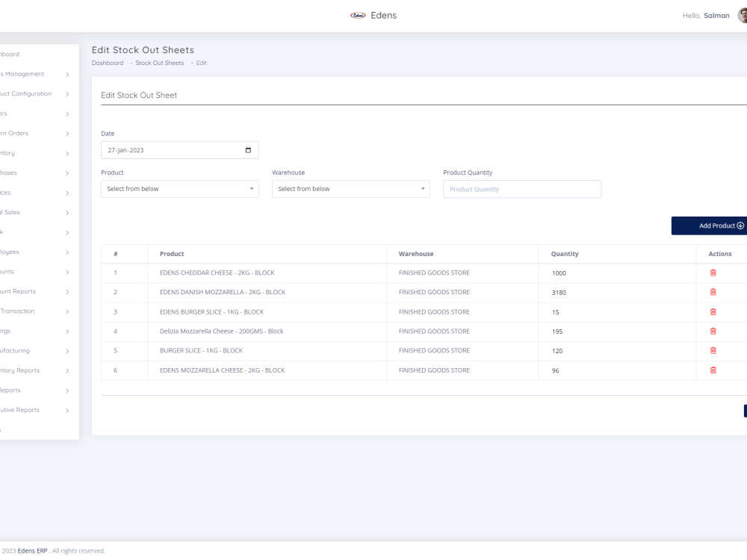Viewport: 747px width, 560px height.
Task: Open the Warehouse select dropdown
Action: pos(350,189)
